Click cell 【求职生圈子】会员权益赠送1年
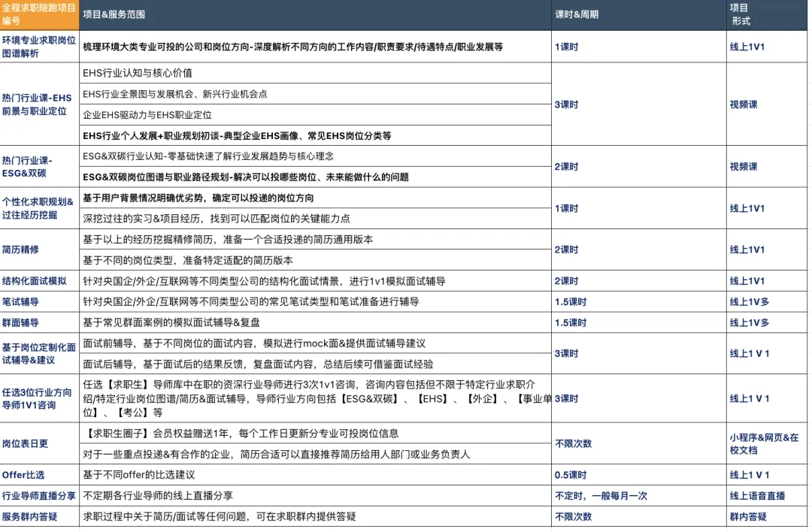Screen dimensions: 812x532 click(x=315, y=433)
